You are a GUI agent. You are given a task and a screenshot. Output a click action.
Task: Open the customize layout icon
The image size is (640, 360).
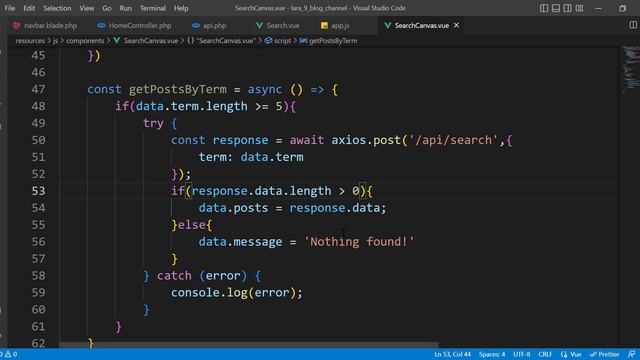[580, 8]
